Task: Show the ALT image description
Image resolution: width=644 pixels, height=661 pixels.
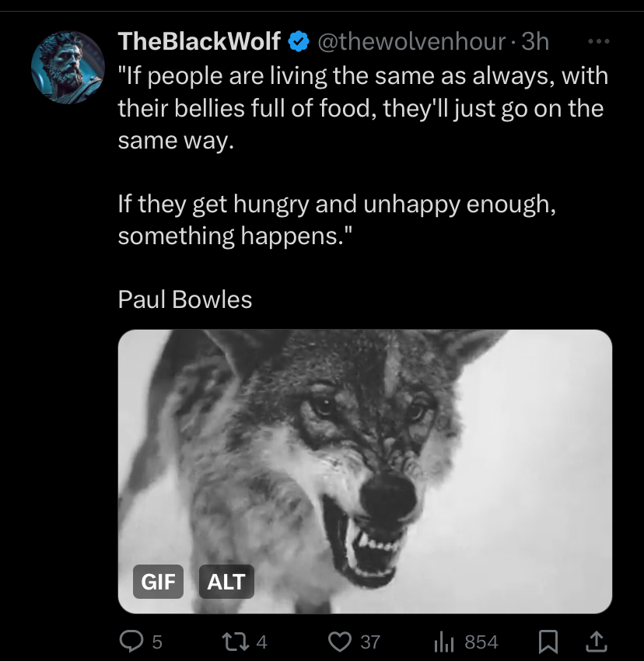Action: pyautogui.click(x=226, y=582)
